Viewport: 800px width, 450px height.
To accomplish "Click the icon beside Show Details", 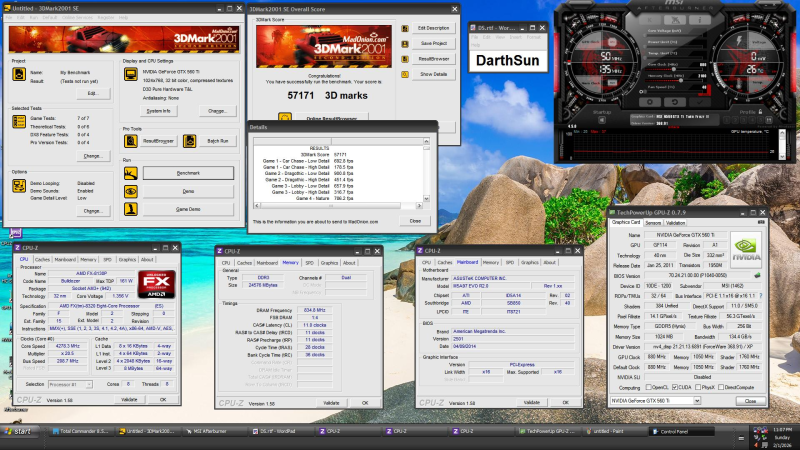I will click(405, 74).
